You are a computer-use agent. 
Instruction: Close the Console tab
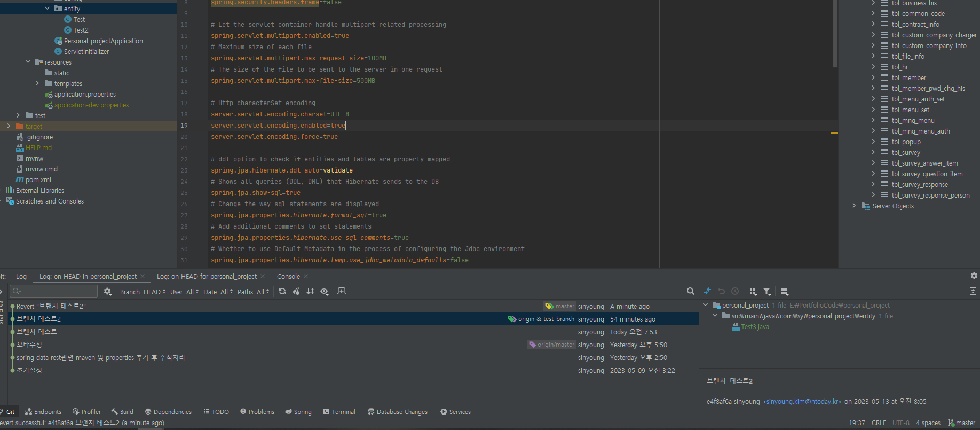pos(306,277)
